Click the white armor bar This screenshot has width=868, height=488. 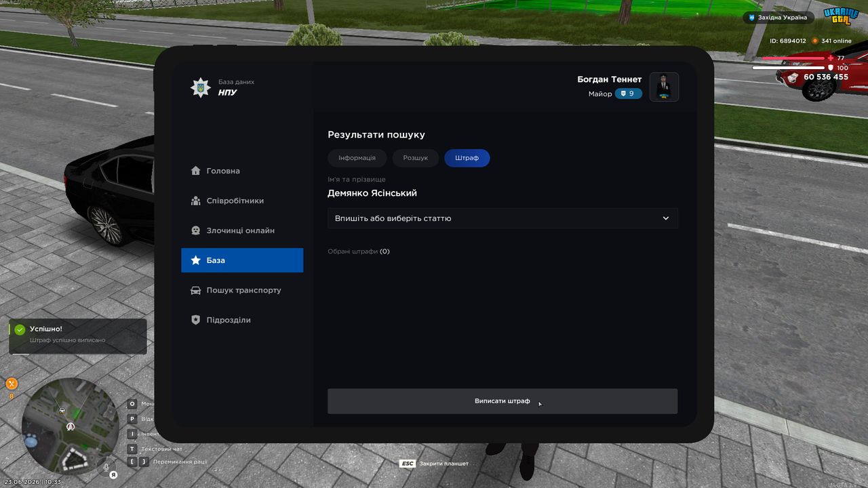[789, 68]
